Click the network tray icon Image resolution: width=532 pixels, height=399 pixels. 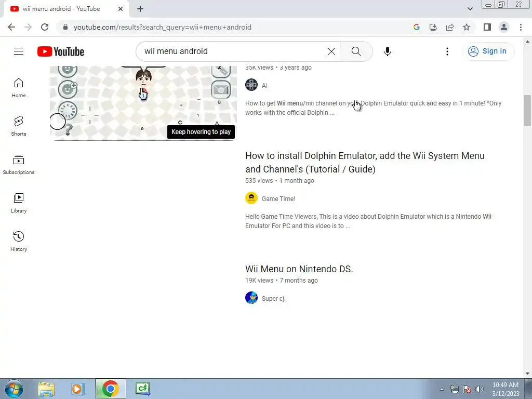[x=454, y=389]
